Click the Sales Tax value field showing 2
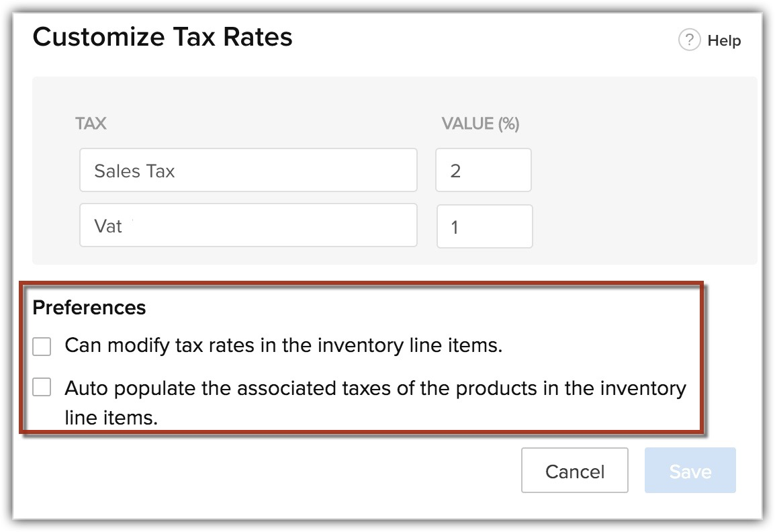 (x=484, y=171)
